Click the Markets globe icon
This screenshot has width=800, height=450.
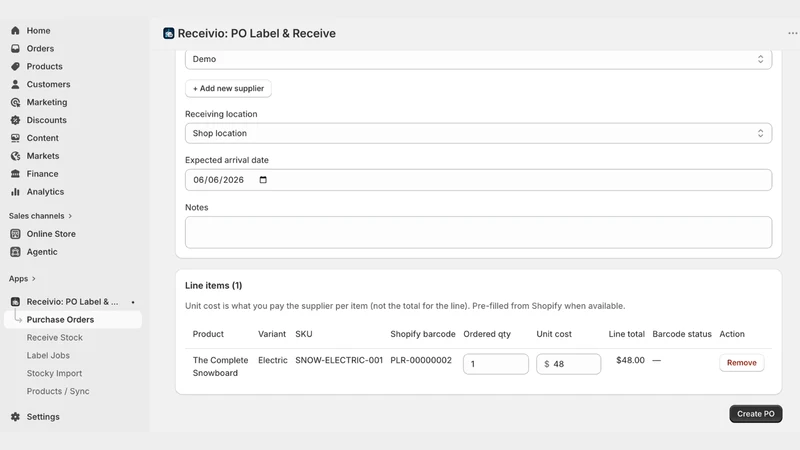click(15, 156)
